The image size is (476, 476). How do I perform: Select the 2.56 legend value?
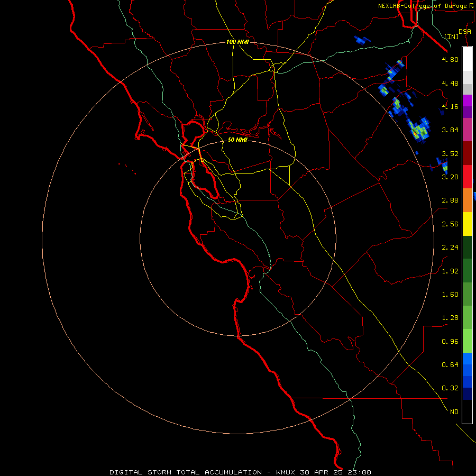(x=450, y=224)
